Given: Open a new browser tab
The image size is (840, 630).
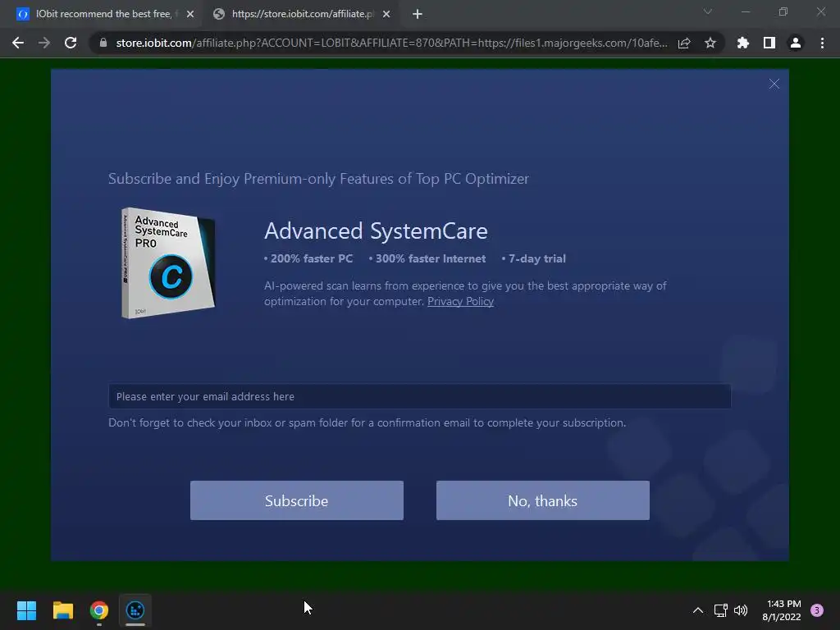Looking at the screenshot, I should click(418, 14).
